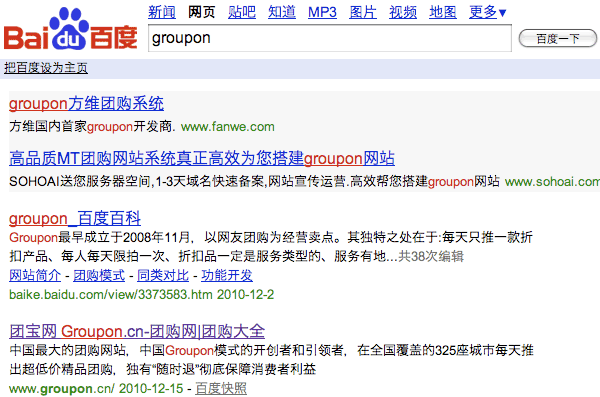Open the 新闻 news tab

coord(162,12)
